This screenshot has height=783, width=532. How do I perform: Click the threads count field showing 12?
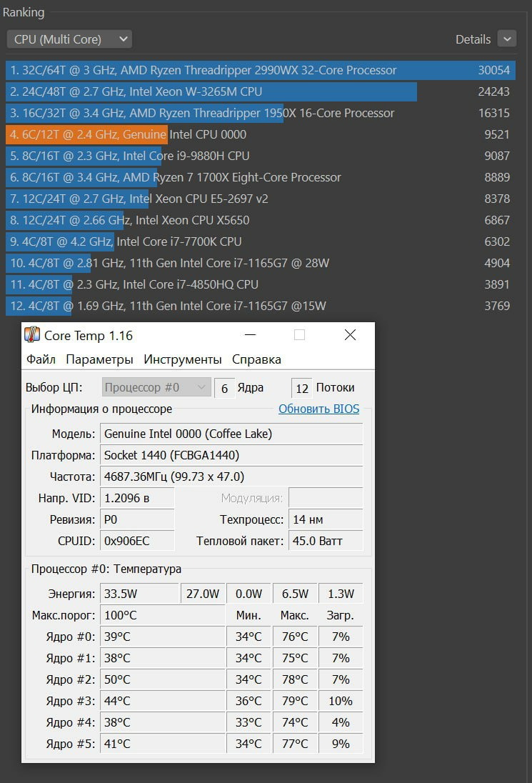click(302, 388)
